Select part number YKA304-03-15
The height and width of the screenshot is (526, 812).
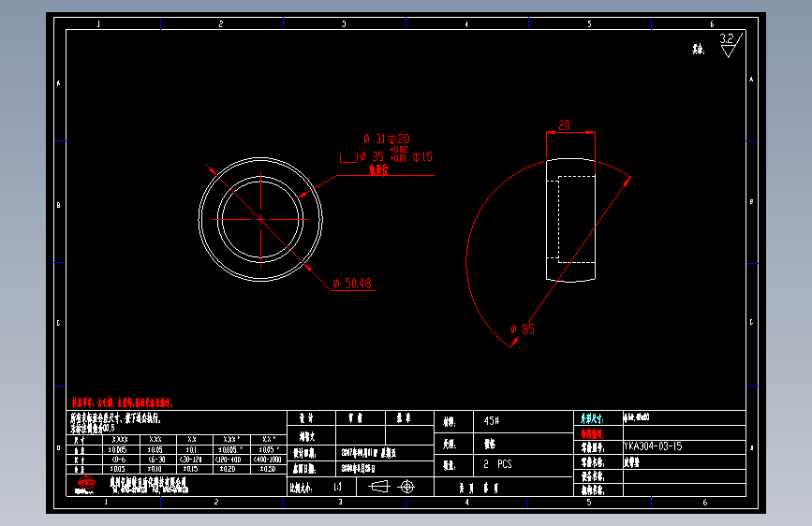653,446
